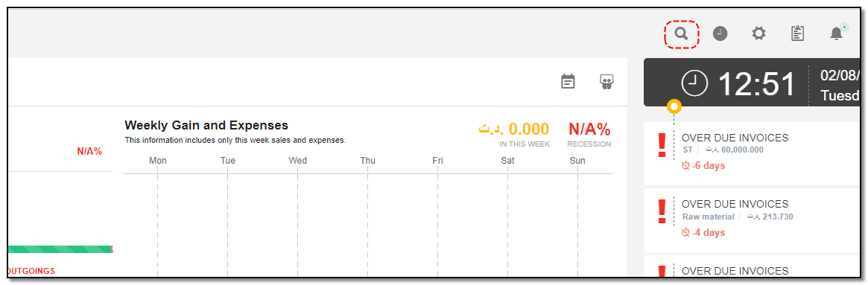Click the Weekly Gain and Expenses heading
Image resolution: width=868 pixels, height=285 pixels.
pyautogui.click(x=206, y=125)
